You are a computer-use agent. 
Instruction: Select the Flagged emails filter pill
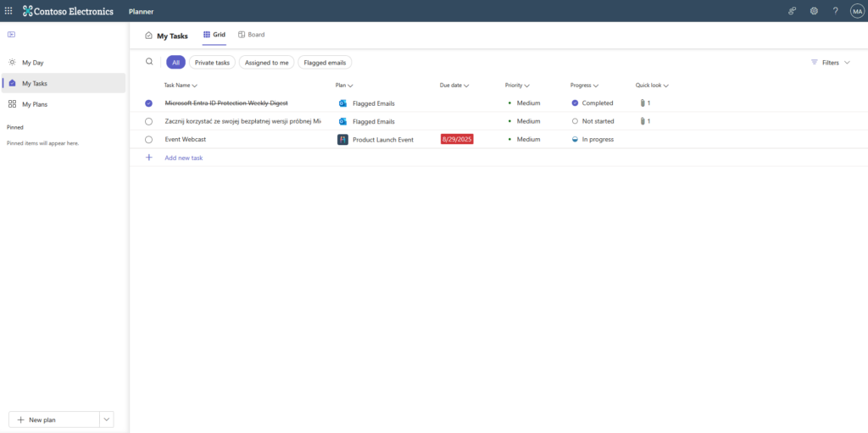(x=325, y=63)
